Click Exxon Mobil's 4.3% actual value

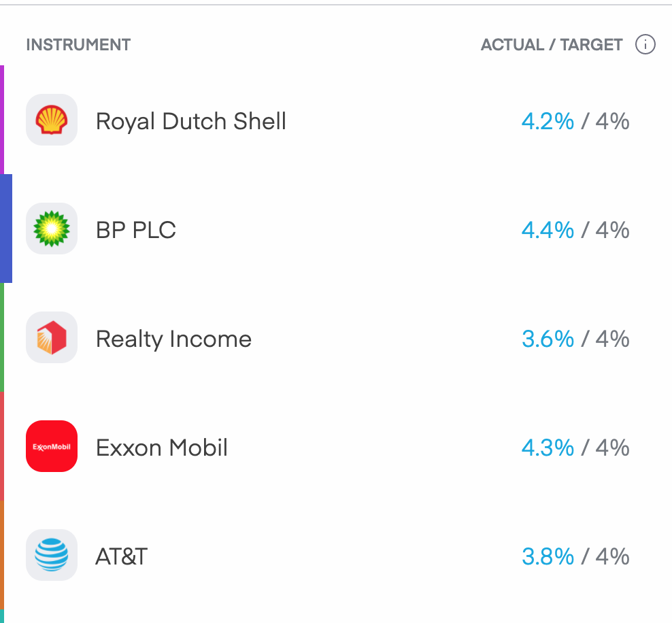[548, 448]
